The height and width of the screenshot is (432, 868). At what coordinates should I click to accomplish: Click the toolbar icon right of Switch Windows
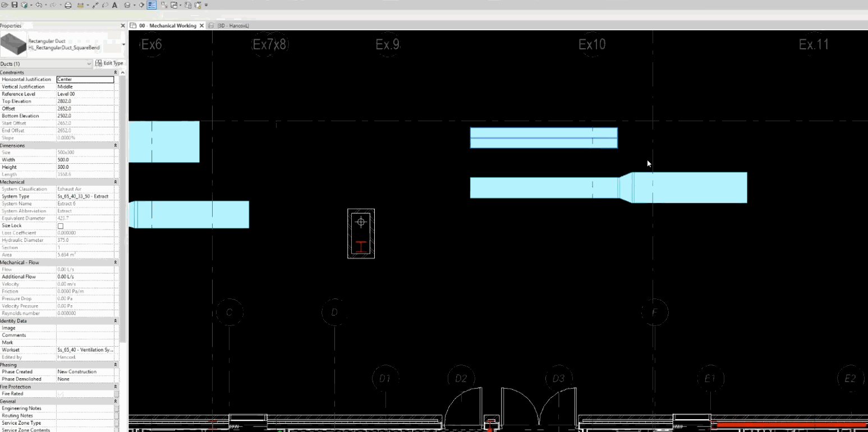click(x=188, y=5)
